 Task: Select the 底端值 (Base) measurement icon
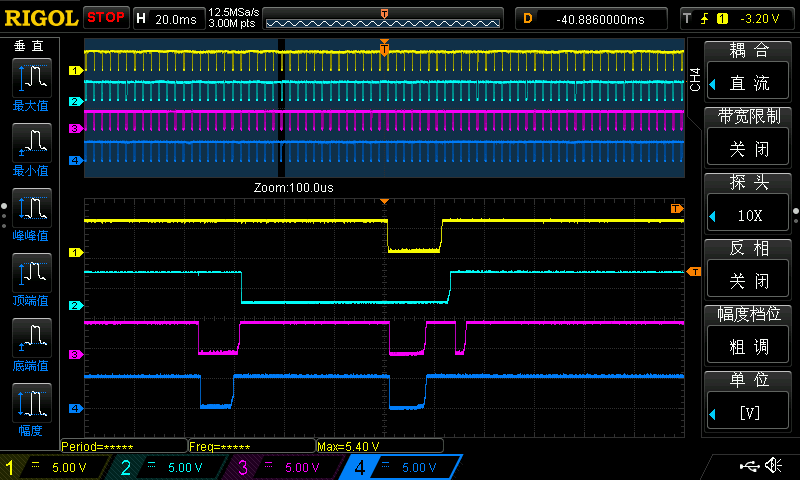coord(32,337)
